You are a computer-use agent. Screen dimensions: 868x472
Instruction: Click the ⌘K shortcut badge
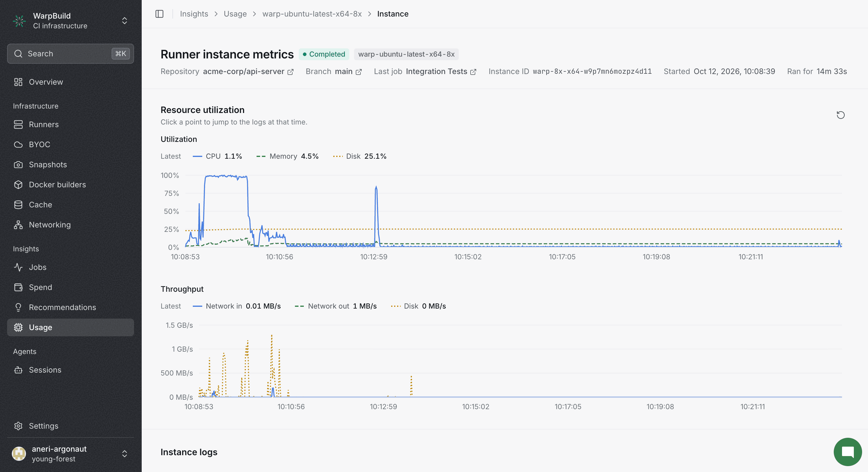(121, 53)
